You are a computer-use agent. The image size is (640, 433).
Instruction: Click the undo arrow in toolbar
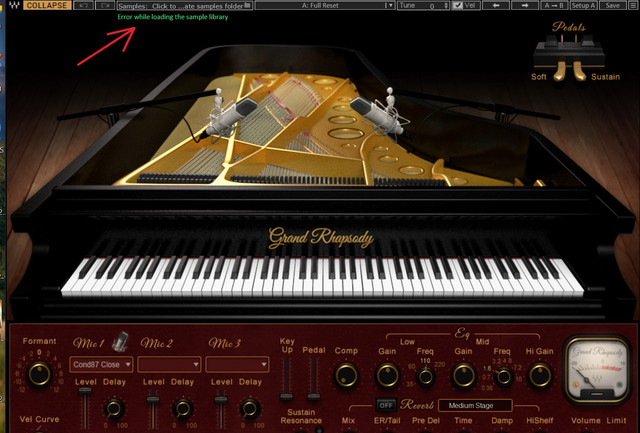tap(84, 6)
